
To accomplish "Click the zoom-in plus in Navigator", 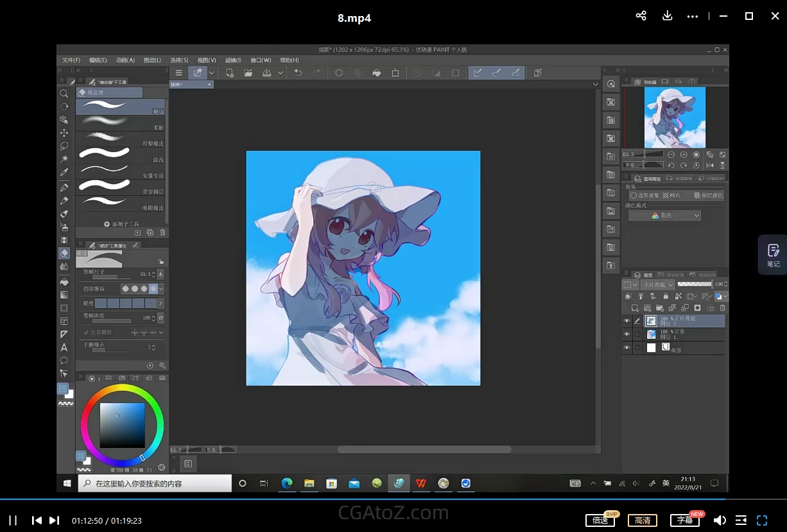I will click(684, 155).
